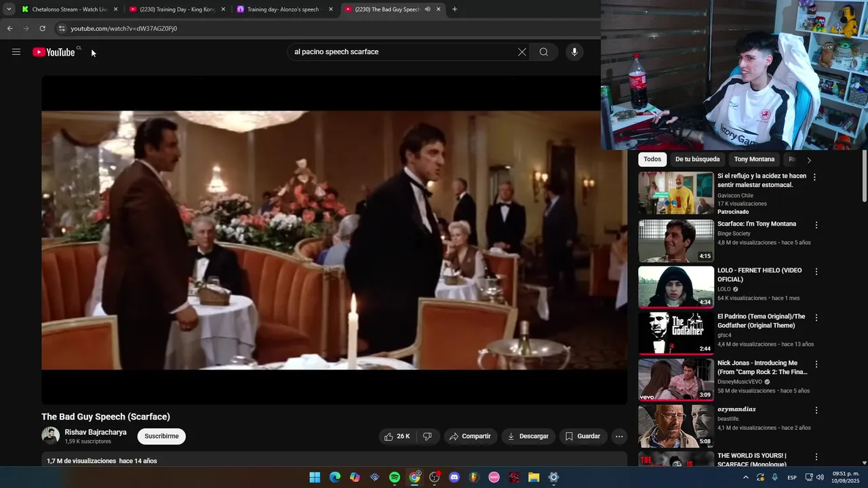The height and width of the screenshot is (488, 868).
Task: Open Spotify from the taskbar
Action: [395, 477]
